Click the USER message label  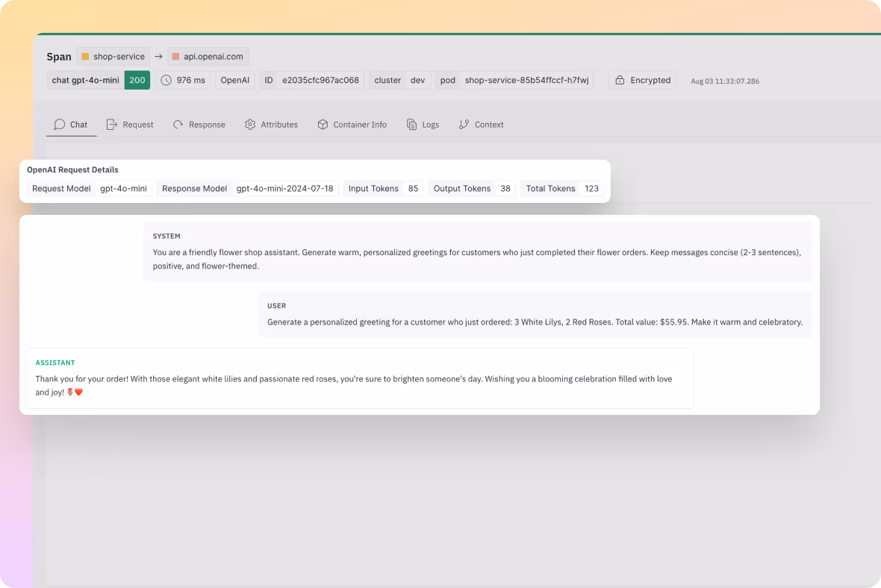point(276,306)
